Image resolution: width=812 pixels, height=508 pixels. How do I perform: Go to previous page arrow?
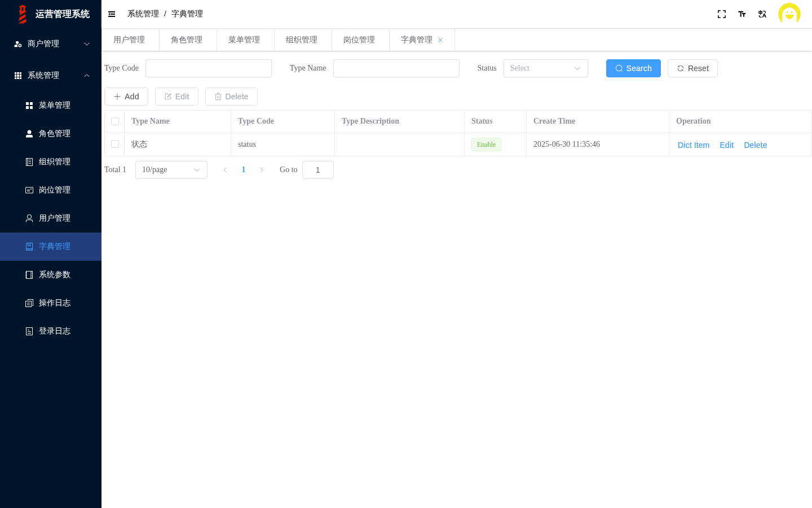(x=225, y=170)
